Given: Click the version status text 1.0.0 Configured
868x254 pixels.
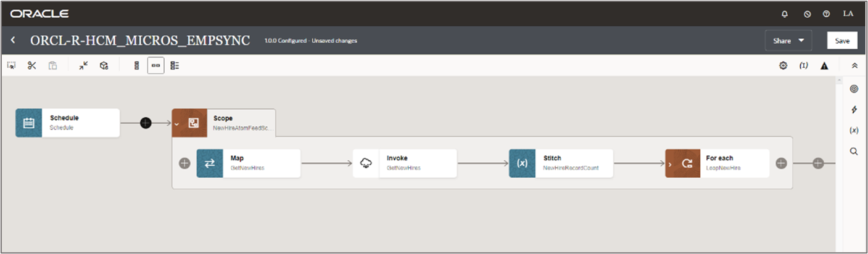Looking at the screenshot, I should (286, 41).
